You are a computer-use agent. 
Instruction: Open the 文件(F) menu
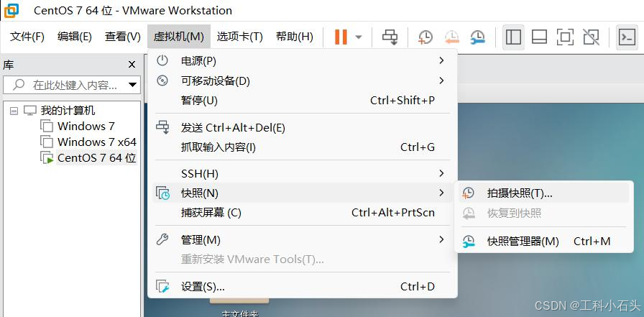point(27,37)
